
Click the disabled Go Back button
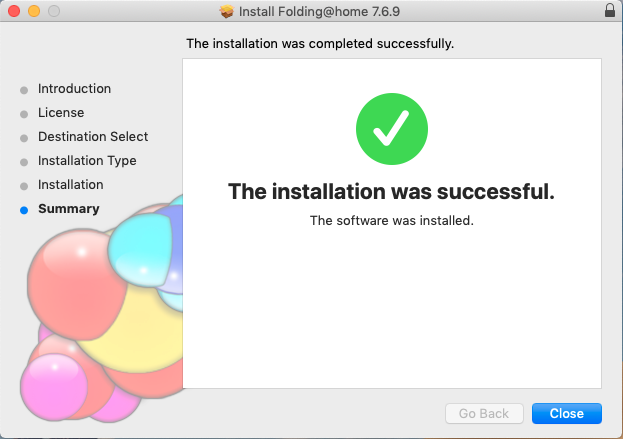(x=484, y=414)
